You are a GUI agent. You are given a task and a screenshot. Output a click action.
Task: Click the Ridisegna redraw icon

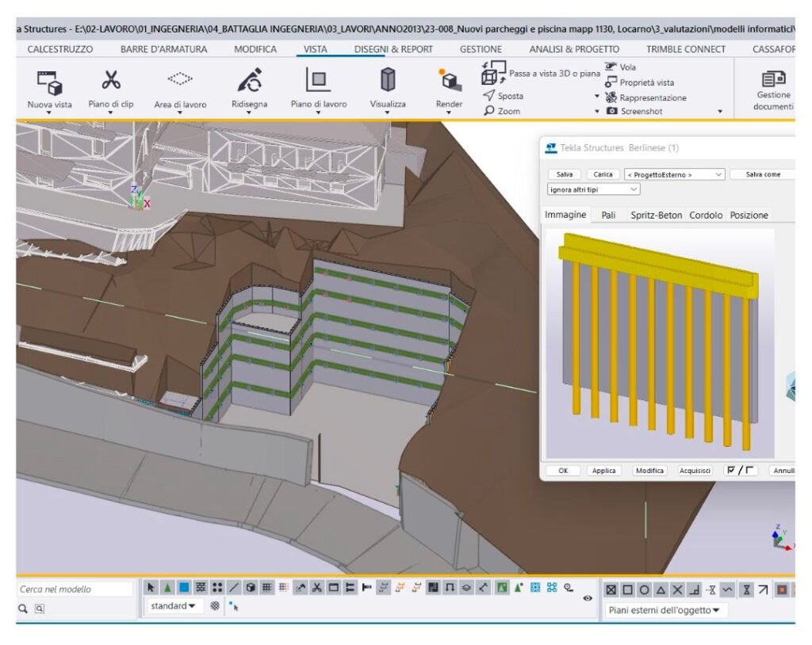[x=249, y=82]
